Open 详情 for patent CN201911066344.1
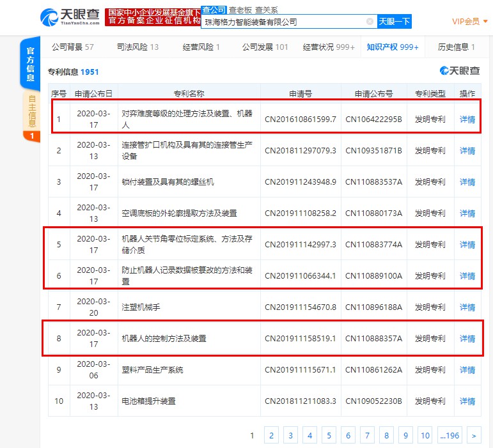Screen dimensions: 493x448 (467, 276)
